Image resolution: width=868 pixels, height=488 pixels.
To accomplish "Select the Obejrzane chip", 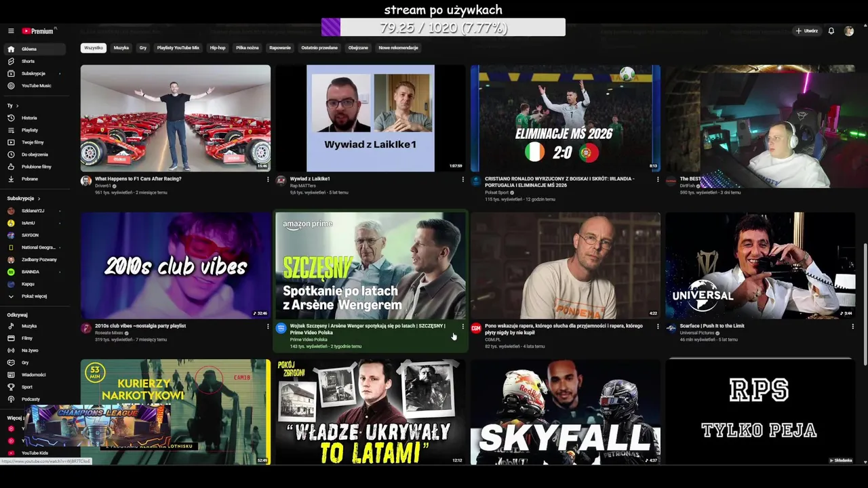I will point(358,48).
